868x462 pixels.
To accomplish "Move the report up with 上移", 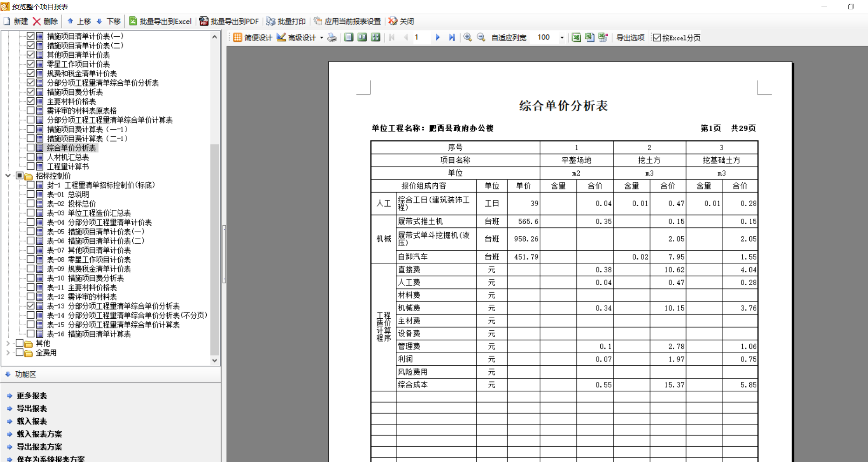I will click(x=79, y=21).
